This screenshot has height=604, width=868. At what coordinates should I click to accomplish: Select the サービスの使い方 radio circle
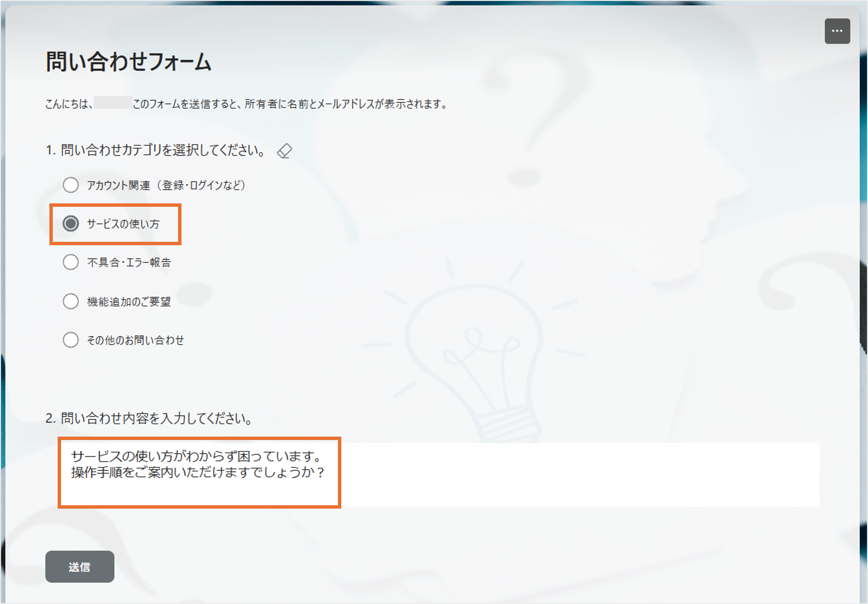click(71, 224)
